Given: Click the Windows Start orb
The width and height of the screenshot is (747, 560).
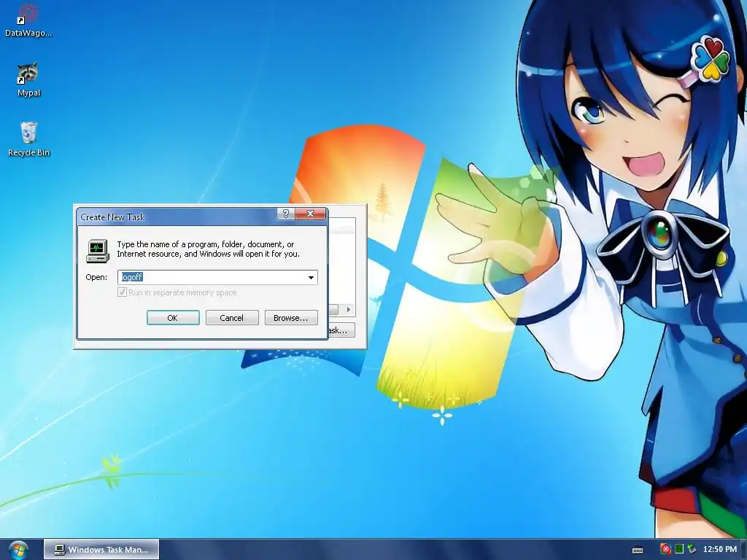Looking at the screenshot, I should point(18,550).
